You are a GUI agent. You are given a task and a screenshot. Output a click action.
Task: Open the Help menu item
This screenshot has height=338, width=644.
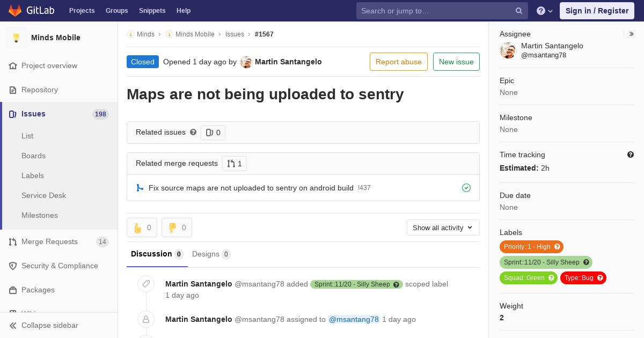pyautogui.click(x=184, y=11)
